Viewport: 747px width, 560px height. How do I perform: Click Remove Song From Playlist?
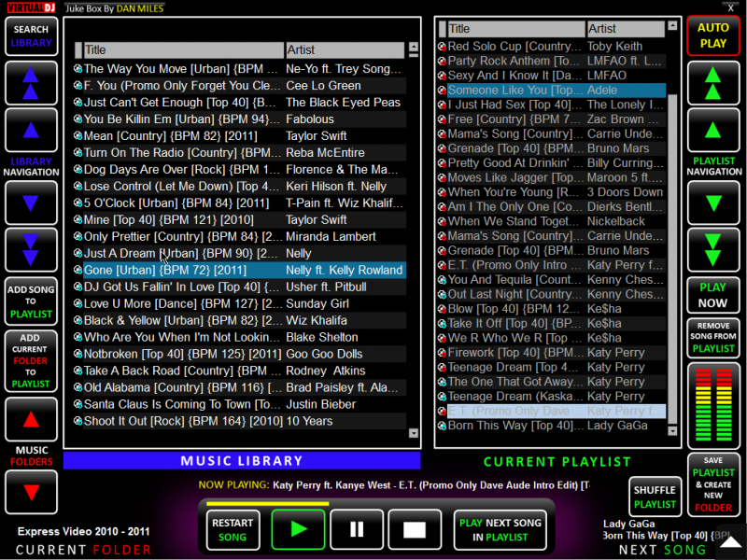(713, 337)
